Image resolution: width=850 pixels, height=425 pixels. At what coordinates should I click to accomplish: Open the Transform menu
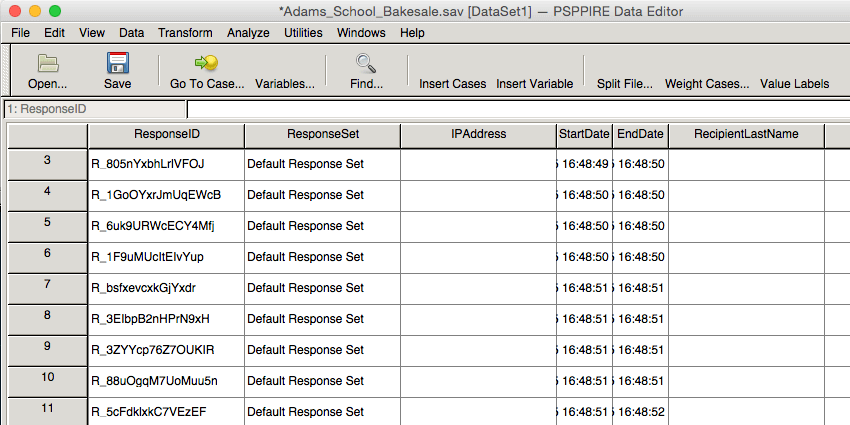[185, 33]
